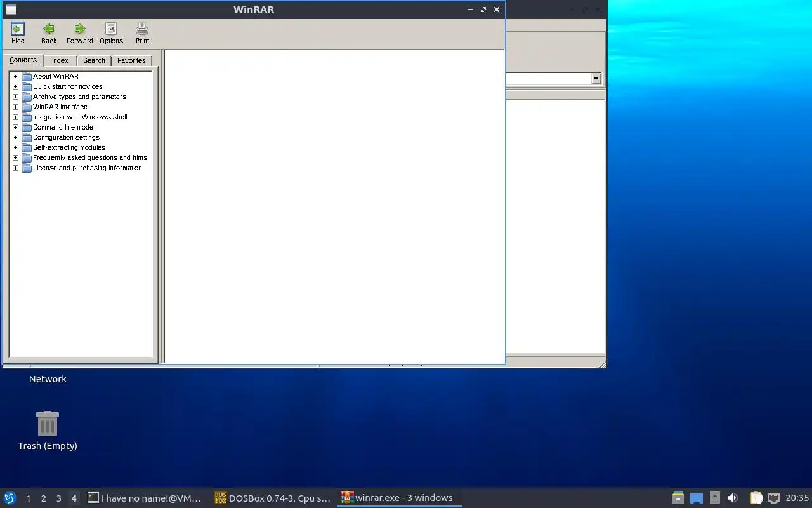
Task: Switch to workspace 4
Action: pyautogui.click(x=74, y=498)
